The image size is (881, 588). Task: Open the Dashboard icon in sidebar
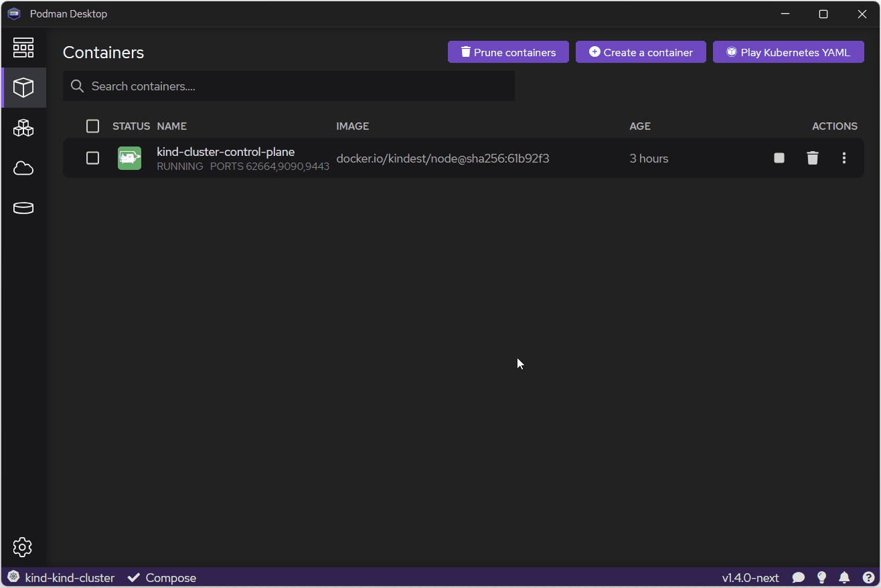(x=23, y=47)
